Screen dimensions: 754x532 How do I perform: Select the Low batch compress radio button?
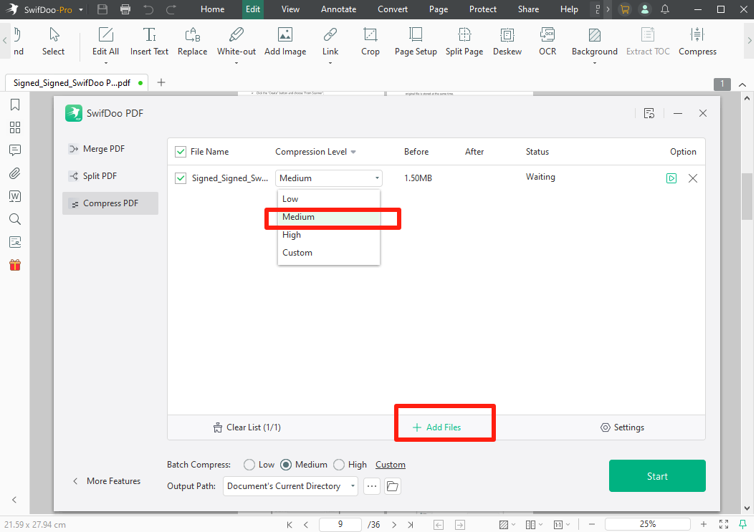(250, 465)
